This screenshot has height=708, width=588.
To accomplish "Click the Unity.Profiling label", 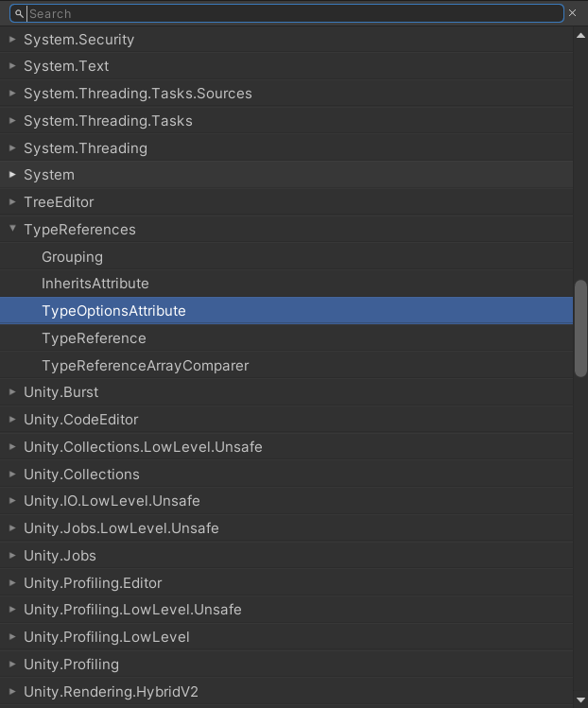I will [x=71, y=665].
